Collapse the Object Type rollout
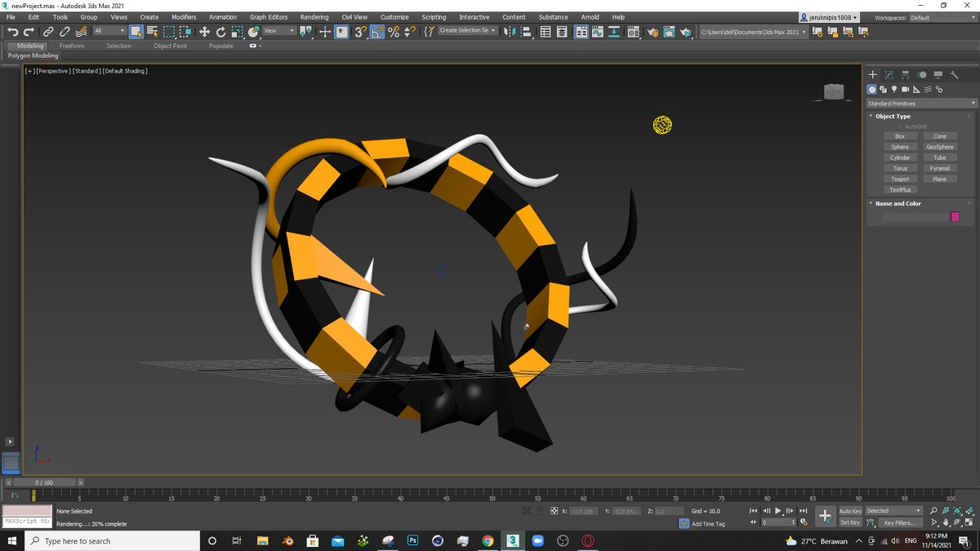The width and height of the screenshot is (980, 551). click(x=886, y=116)
